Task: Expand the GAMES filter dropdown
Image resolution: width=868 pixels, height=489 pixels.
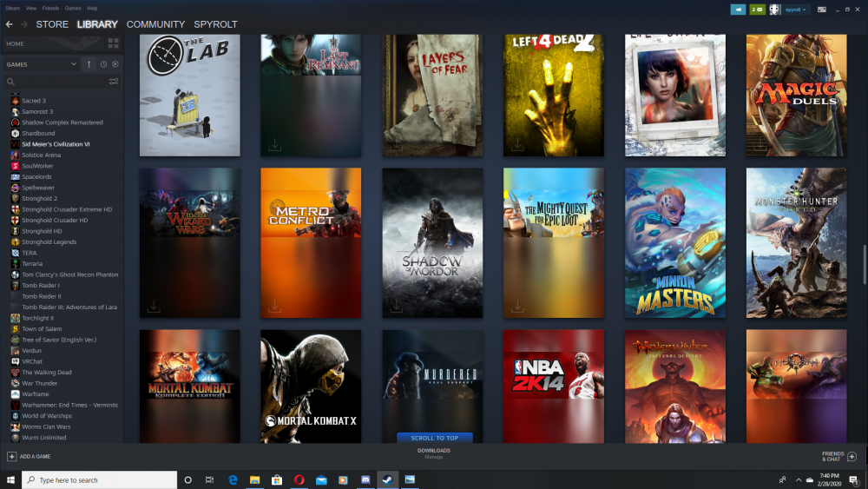Action: click(x=74, y=64)
